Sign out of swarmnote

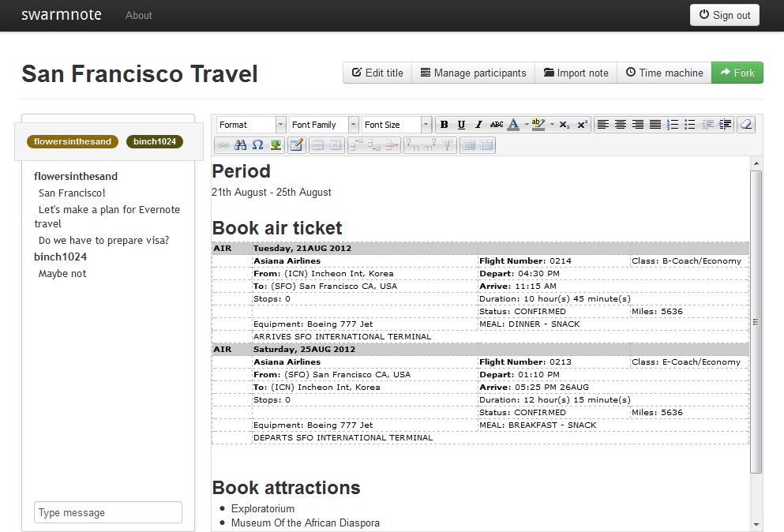[725, 15]
